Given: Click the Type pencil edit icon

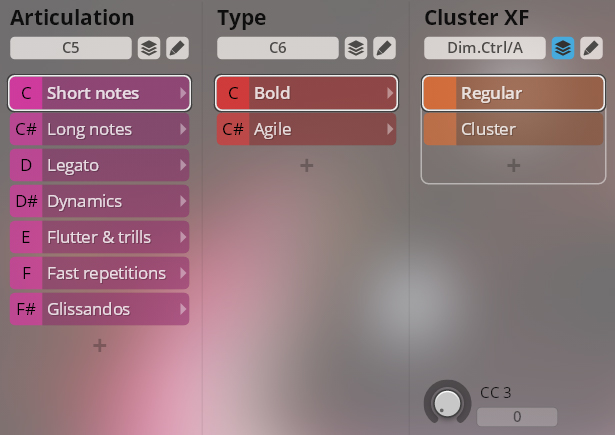Looking at the screenshot, I should tap(383, 48).
